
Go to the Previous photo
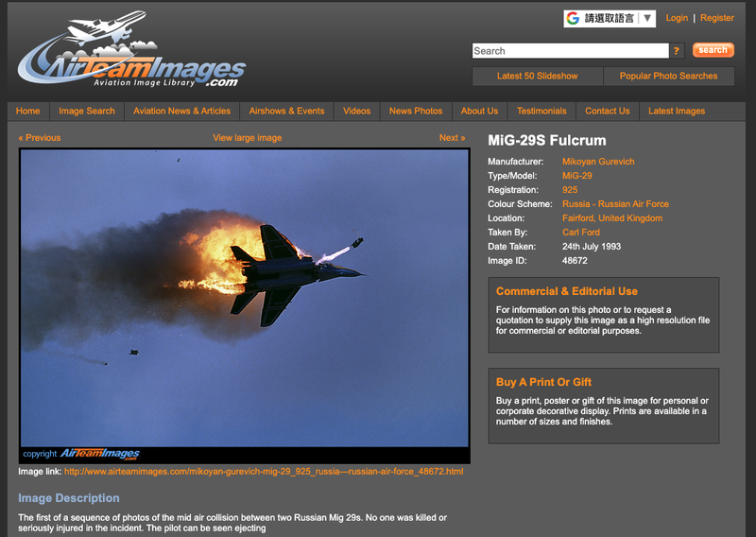point(40,138)
